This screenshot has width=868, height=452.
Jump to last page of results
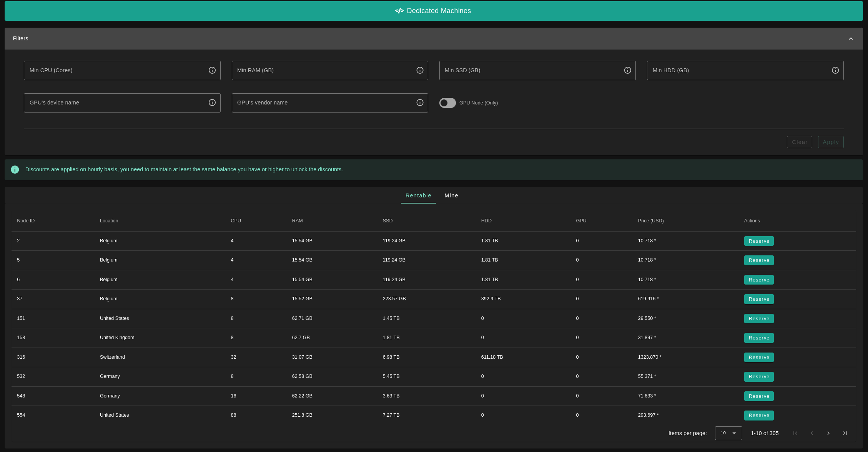845,433
